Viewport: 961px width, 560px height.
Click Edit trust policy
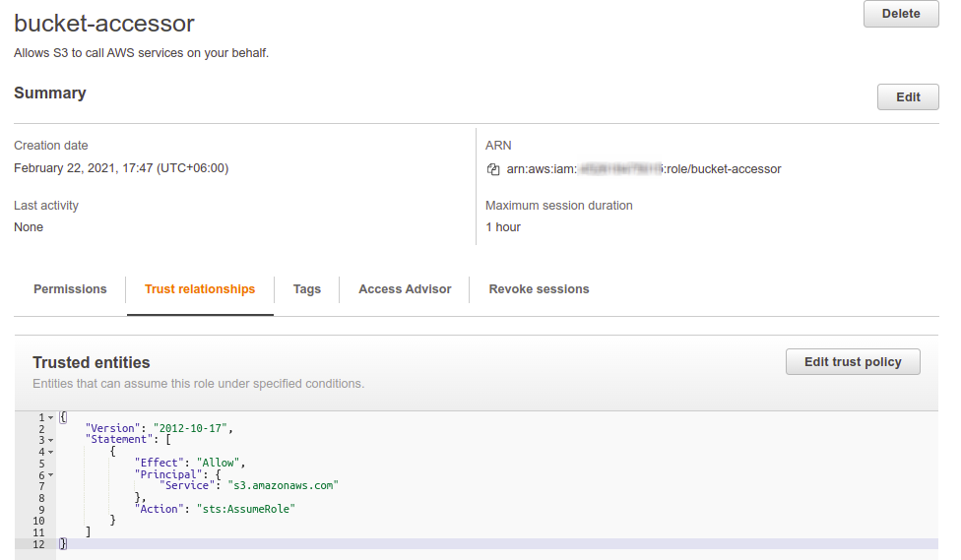pos(853,362)
